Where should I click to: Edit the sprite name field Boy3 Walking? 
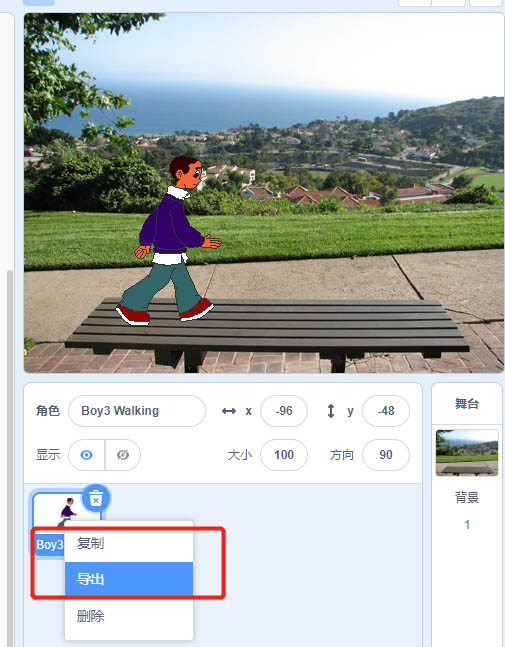[137, 411]
